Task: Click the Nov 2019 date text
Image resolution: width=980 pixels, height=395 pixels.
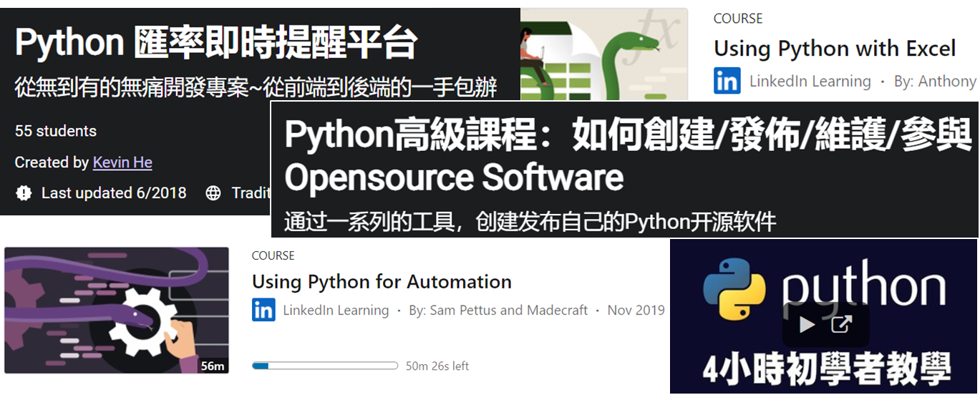Action: pyautogui.click(x=636, y=311)
